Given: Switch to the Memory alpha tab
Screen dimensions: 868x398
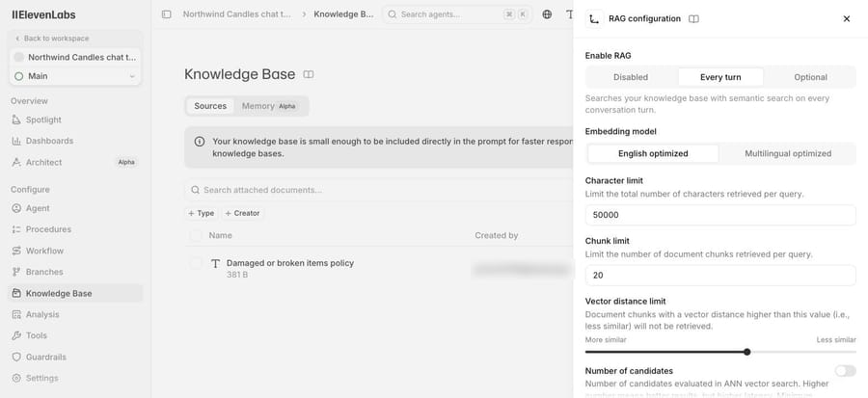Looking at the screenshot, I should [x=269, y=106].
